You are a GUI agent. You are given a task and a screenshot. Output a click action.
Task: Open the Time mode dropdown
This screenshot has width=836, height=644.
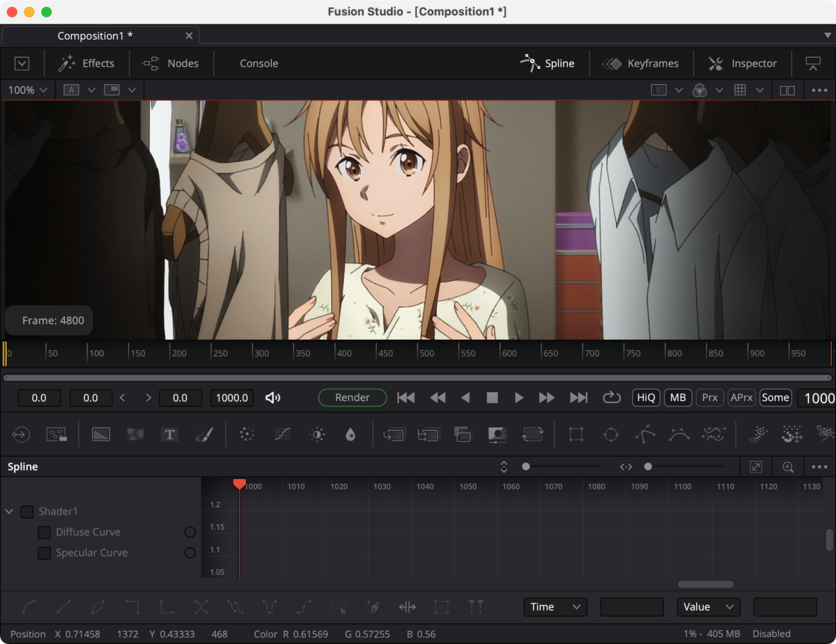[x=555, y=607]
